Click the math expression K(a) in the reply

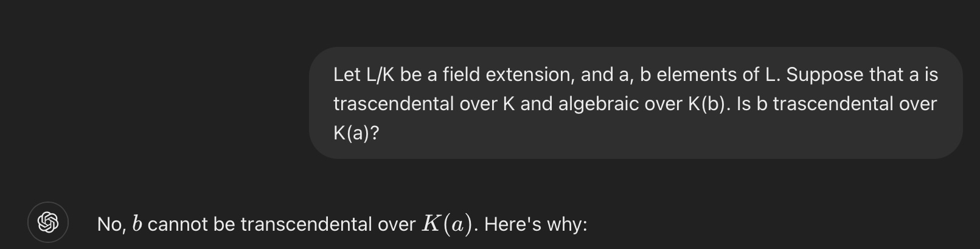(x=447, y=224)
